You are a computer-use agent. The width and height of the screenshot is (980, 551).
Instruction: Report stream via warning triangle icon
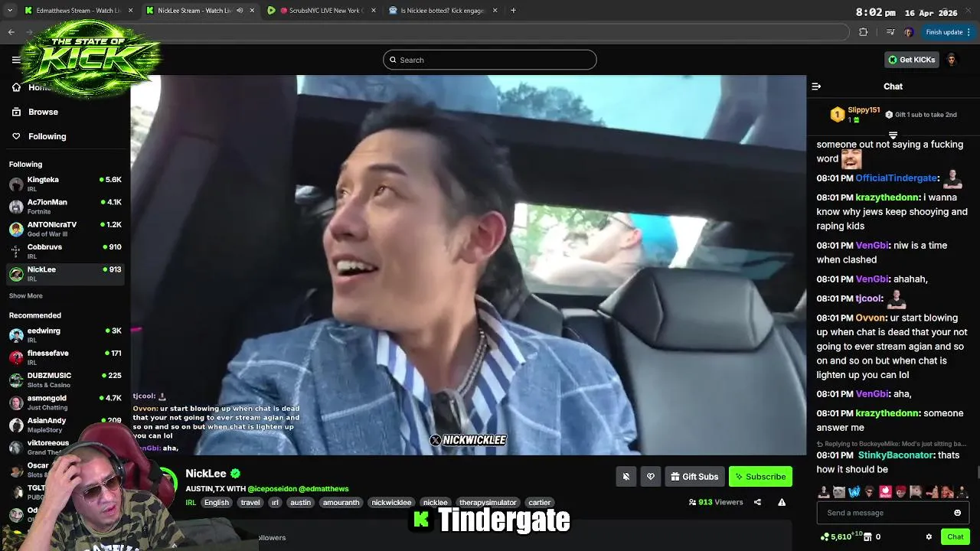point(782,502)
